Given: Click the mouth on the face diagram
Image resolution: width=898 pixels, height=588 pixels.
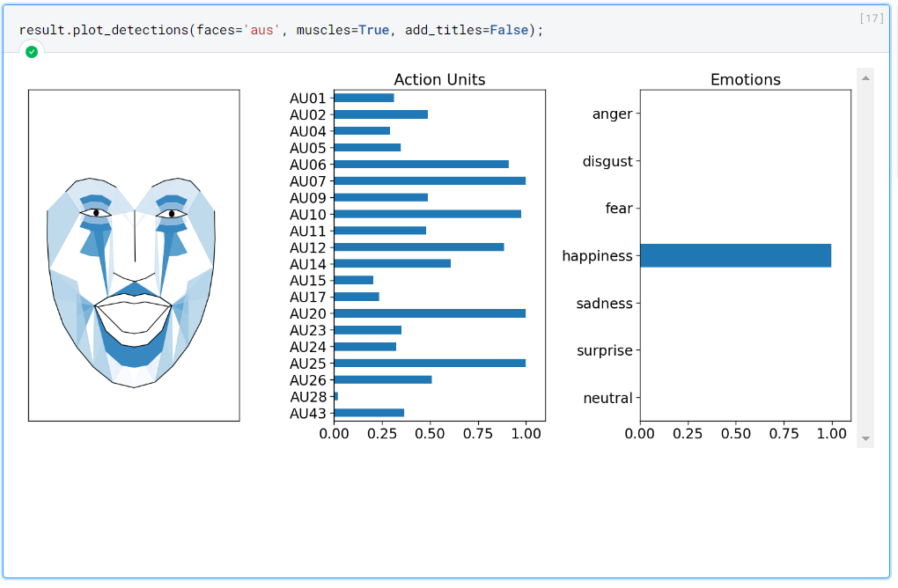Looking at the screenshot, I should 133,314.
